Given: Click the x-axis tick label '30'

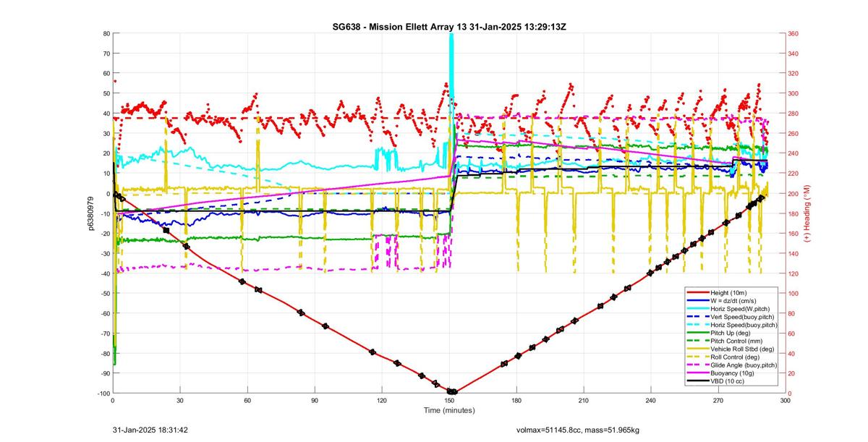Looking at the screenshot, I should click(x=180, y=399).
